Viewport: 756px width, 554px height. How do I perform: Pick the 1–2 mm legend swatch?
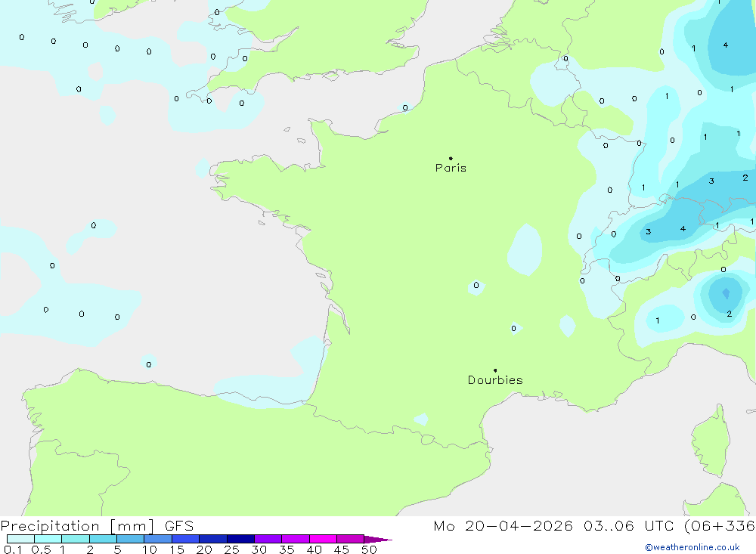click(76, 539)
